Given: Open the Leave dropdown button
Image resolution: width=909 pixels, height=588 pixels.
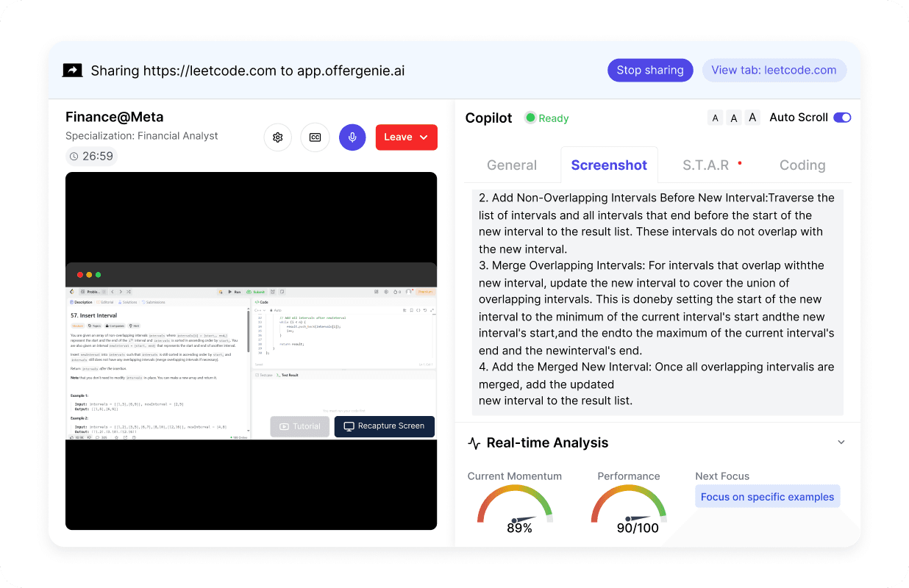Looking at the screenshot, I should [407, 137].
